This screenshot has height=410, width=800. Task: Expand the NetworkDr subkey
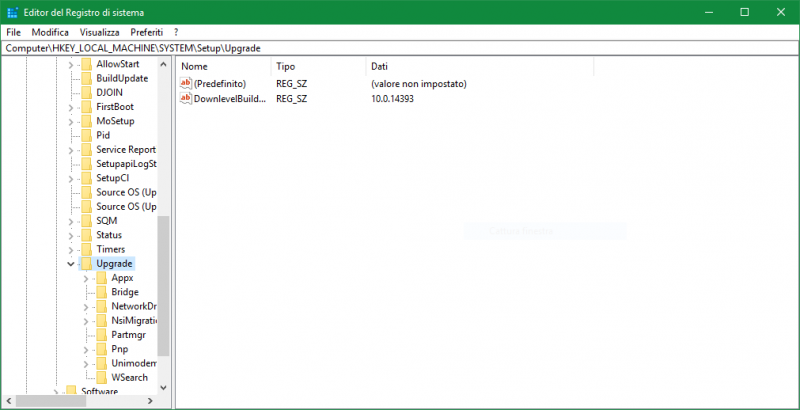[86, 307]
